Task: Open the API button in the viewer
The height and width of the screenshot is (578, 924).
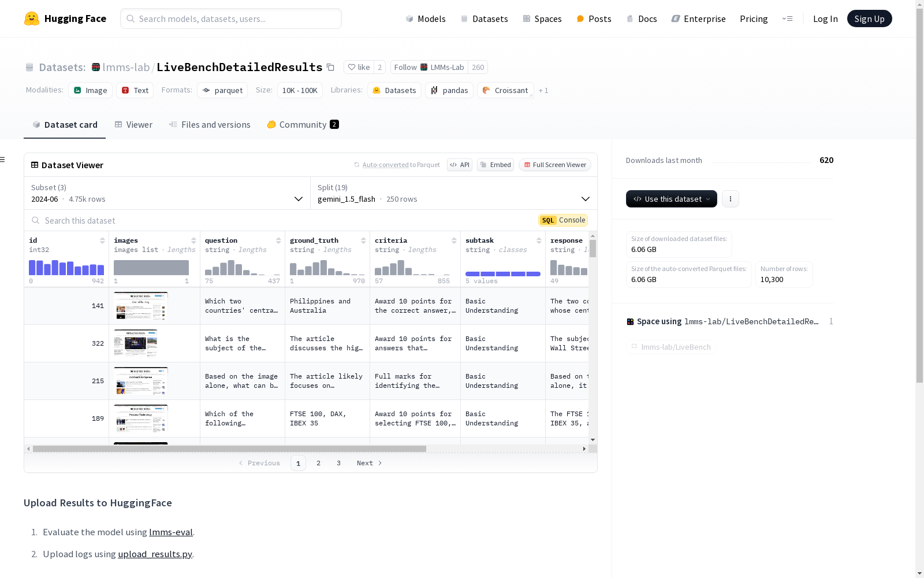Action: (460, 165)
